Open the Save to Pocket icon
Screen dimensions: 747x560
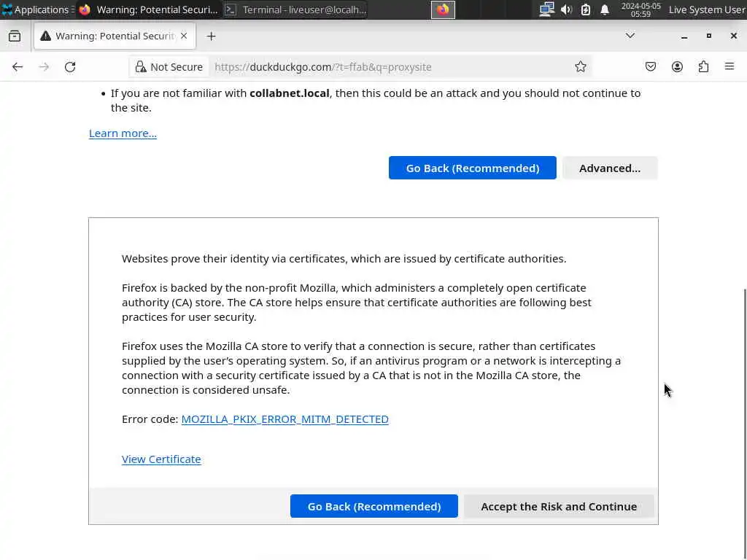point(651,66)
